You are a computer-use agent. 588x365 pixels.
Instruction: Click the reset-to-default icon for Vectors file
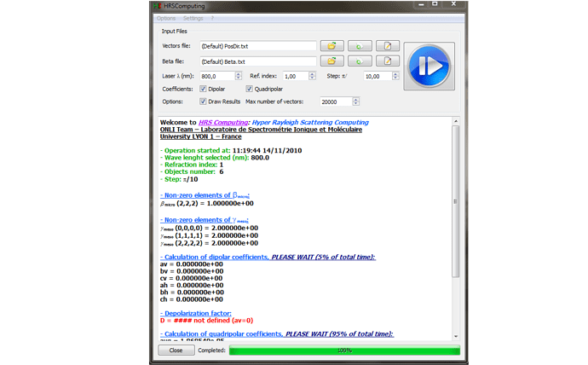click(x=360, y=45)
